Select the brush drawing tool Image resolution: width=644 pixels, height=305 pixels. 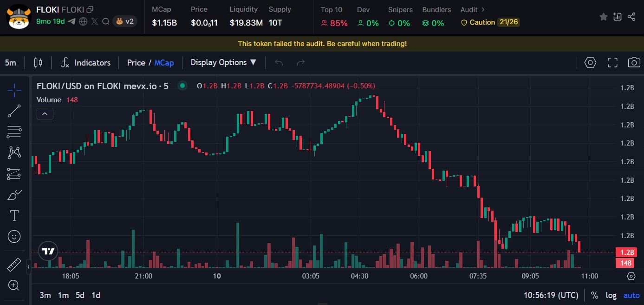point(14,195)
